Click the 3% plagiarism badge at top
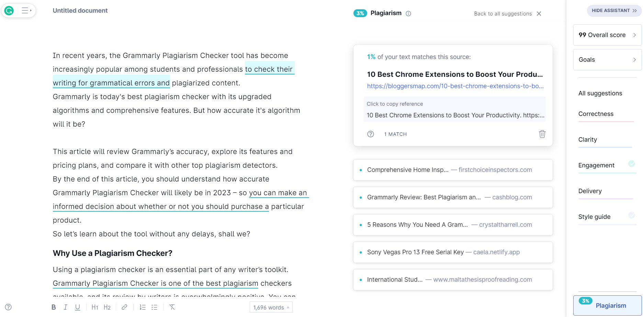The image size is (644, 317). 360,13
